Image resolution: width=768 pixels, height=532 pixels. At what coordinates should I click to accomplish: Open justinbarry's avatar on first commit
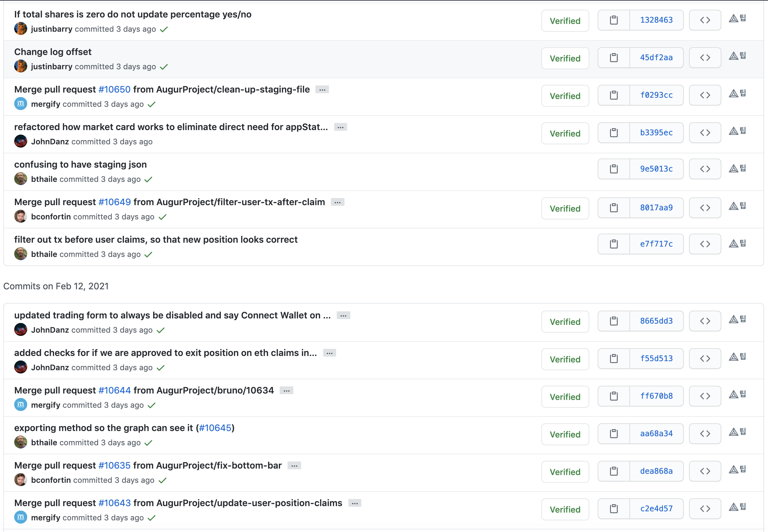pos(21,29)
